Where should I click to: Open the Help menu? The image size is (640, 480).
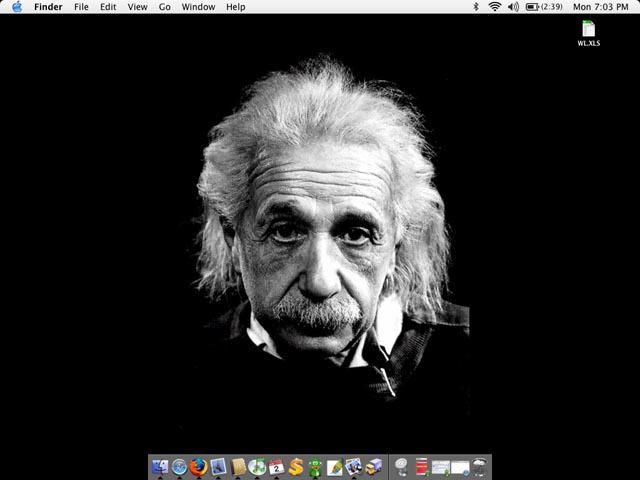coord(236,7)
